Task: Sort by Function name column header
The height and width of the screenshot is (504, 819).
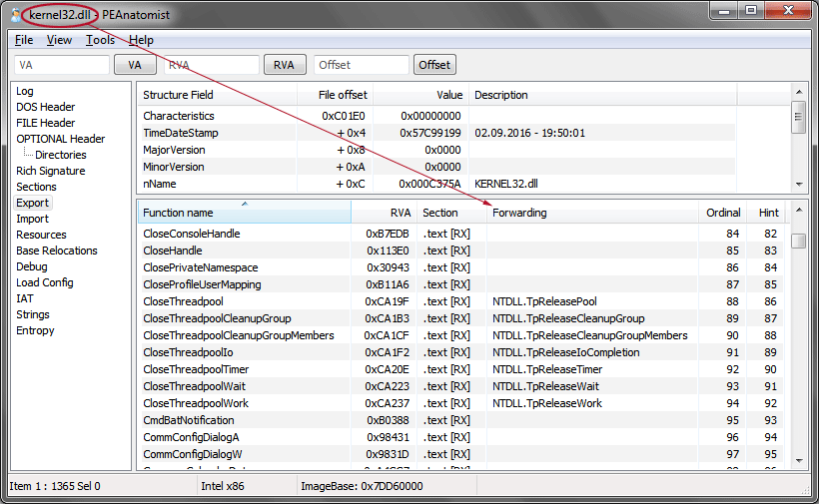Action: [245, 213]
